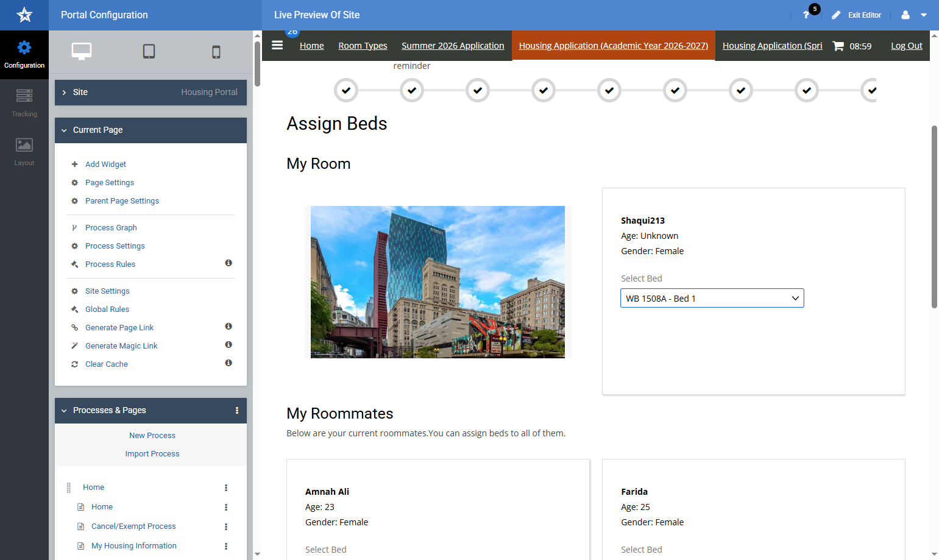This screenshot has width=939, height=560.
Task: Open Processes & Pages options menu
Action: coord(237,411)
